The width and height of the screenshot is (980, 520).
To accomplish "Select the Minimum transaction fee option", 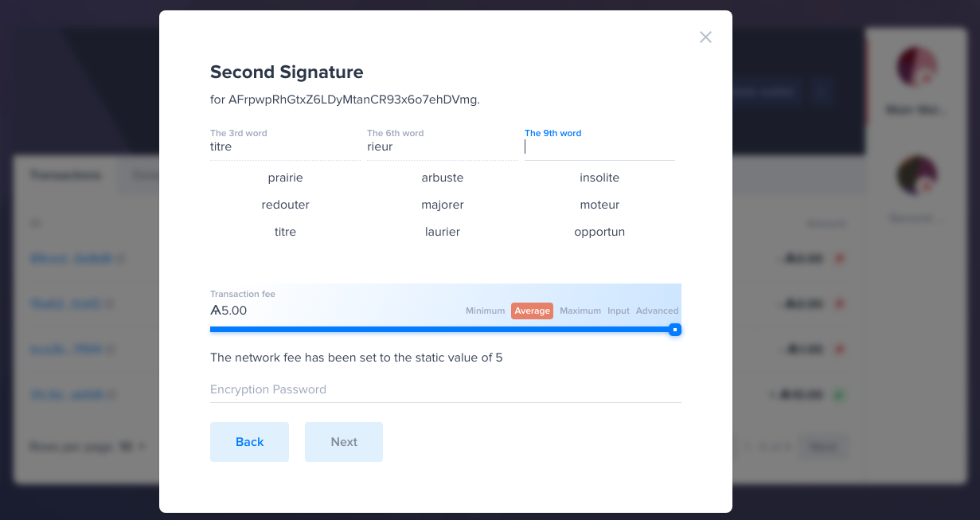I will 485,311.
